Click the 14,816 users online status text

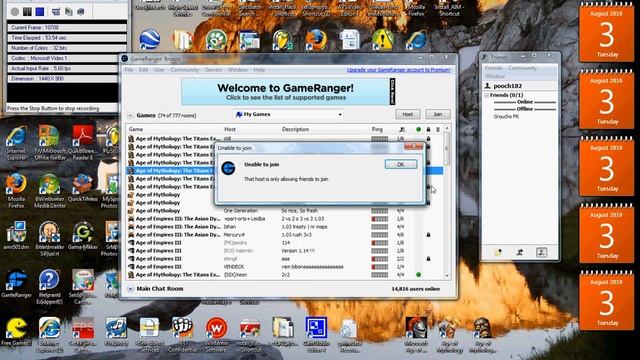point(416,289)
